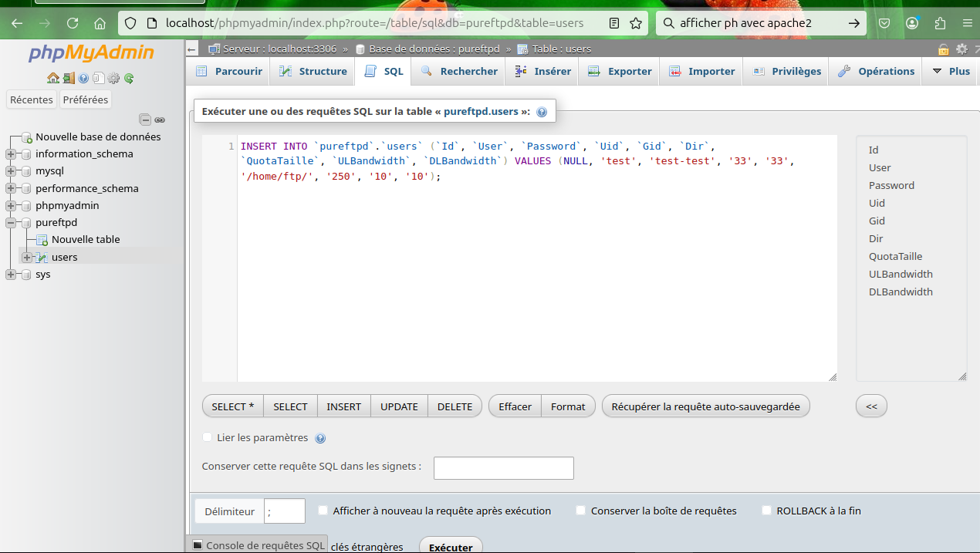Switch to the Parcourir tab
Image resolution: width=980 pixels, height=553 pixels.
(x=228, y=72)
